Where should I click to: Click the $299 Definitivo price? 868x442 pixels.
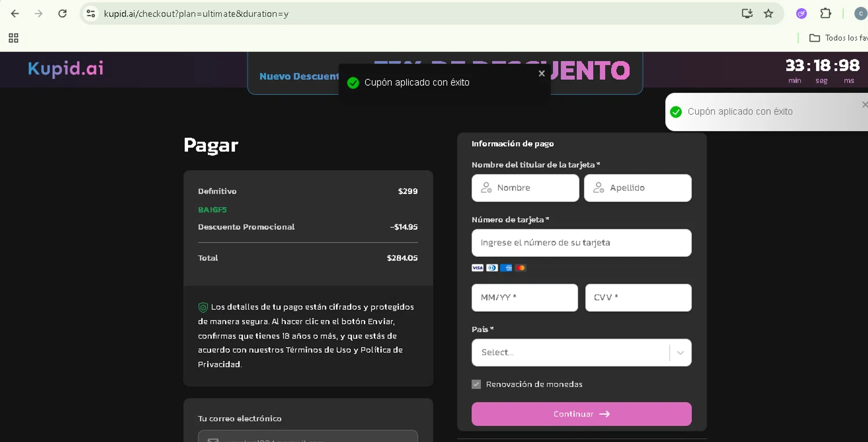coord(408,191)
